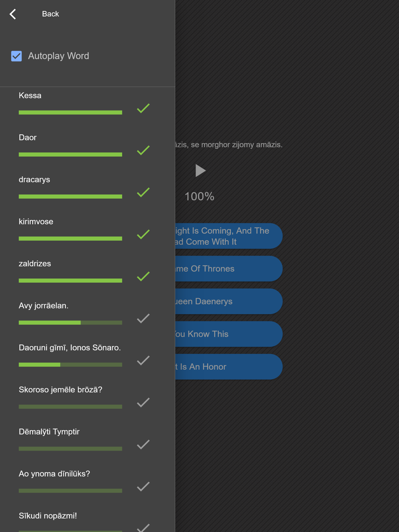Click the checkmark beside zaldrizes
This screenshot has height=532, width=399.
143,276
